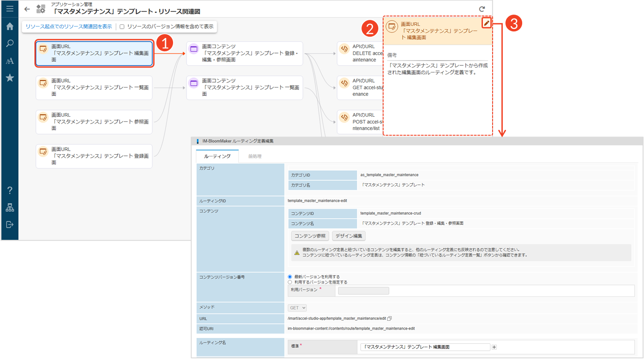
Task: Open the hamburger menu in the sidebar
Action: (10, 8)
